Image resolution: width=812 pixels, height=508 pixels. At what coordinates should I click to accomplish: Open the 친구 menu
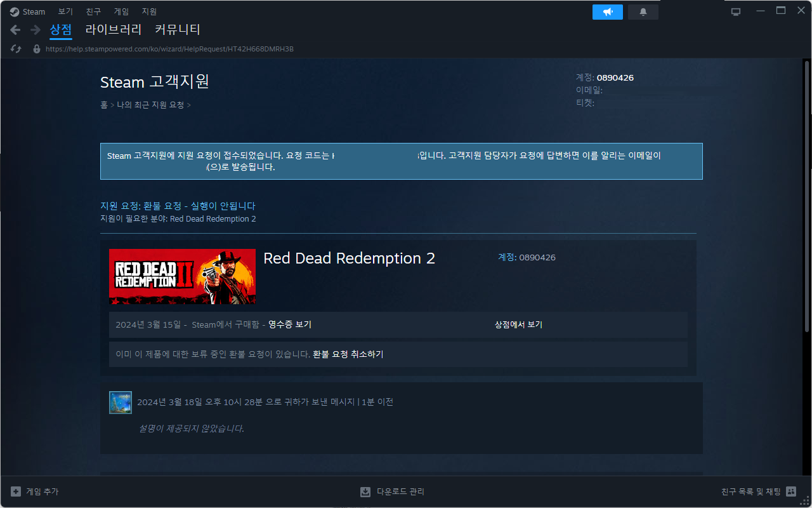point(93,11)
